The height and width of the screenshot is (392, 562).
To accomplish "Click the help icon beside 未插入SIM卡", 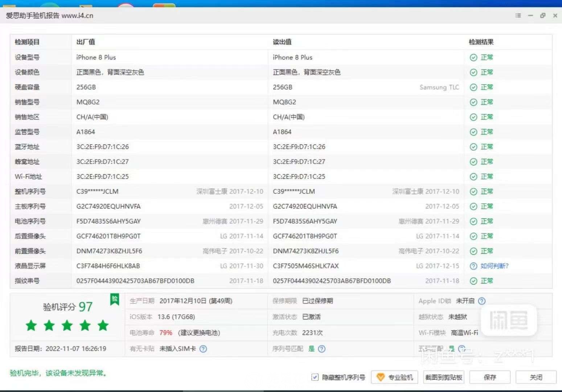I will (x=203, y=349).
